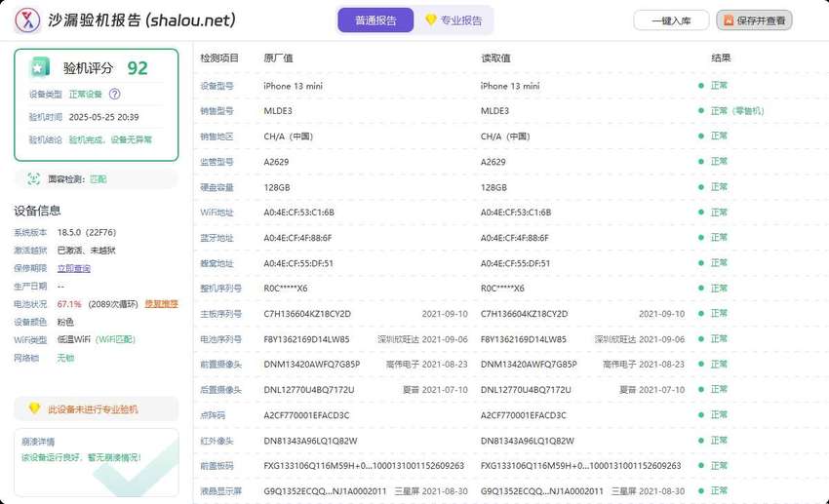Click the 检测项目 column header
This screenshot has height=504, width=829.
[219, 58]
